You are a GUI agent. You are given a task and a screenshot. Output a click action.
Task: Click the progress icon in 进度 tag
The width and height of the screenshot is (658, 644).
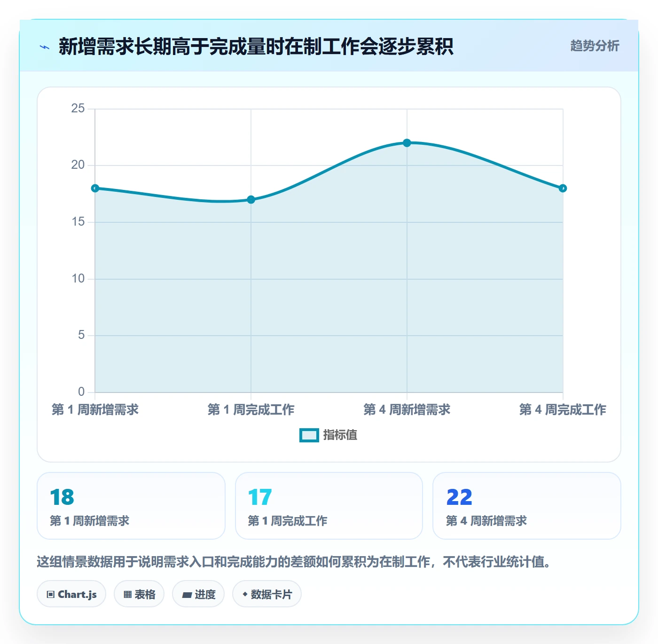pos(187,595)
